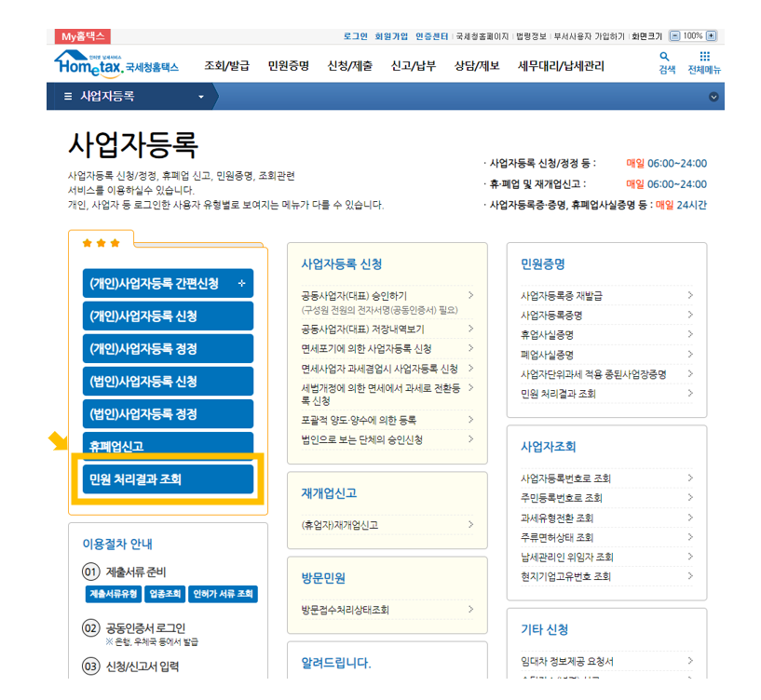Image resolution: width=761 pixels, height=700 pixels.
Task: Click (법인)사업자등록 신청 button
Action: coord(168,382)
